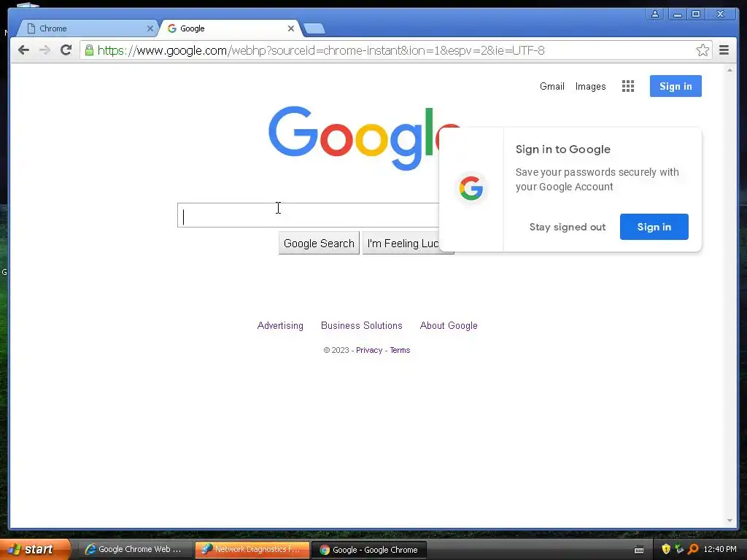Activate Google - Google Chrome taskbar item
This screenshot has width=747, height=560.
point(369,550)
